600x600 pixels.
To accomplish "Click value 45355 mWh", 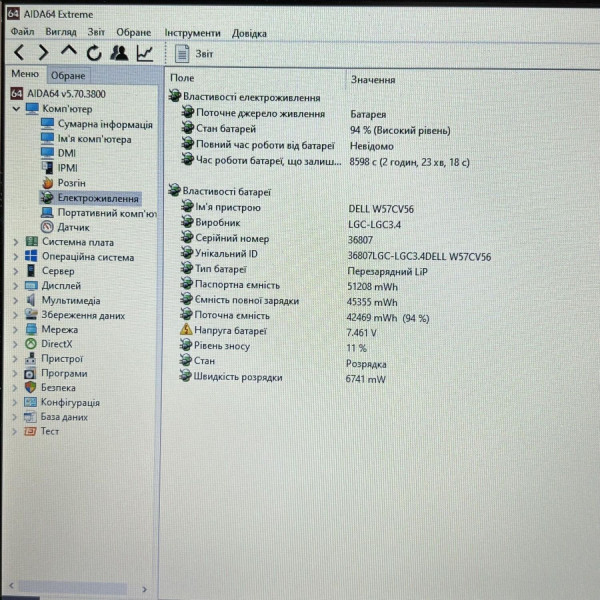I will tap(372, 302).
